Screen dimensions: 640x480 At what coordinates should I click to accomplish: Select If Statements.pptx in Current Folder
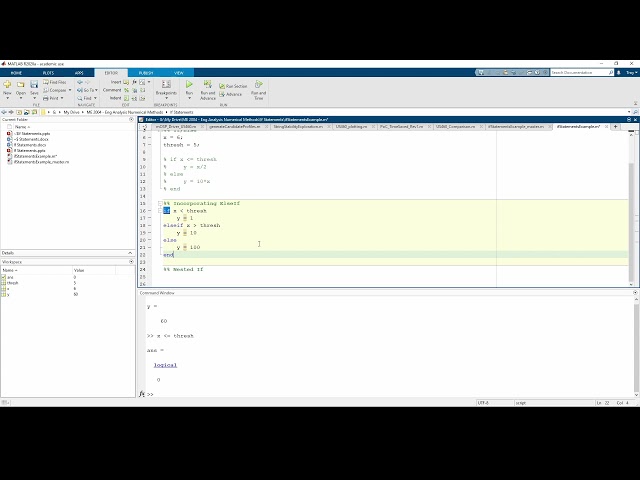point(29,151)
